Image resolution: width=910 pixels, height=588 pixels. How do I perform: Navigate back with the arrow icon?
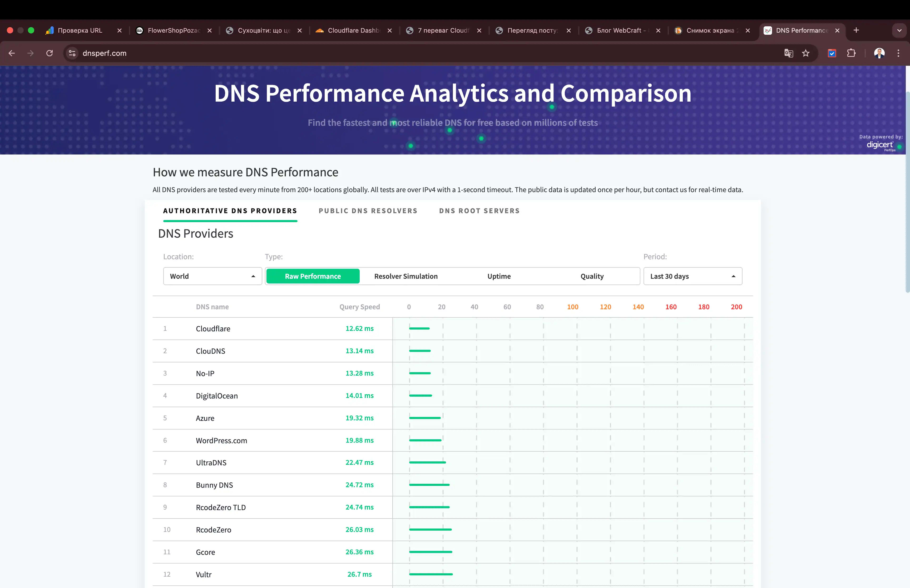pyautogui.click(x=12, y=53)
